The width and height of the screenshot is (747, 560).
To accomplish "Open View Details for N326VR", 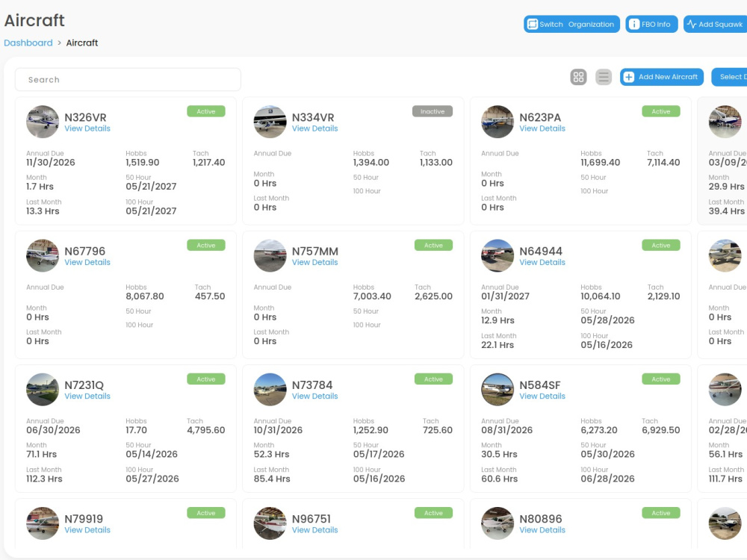I will 87,128.
